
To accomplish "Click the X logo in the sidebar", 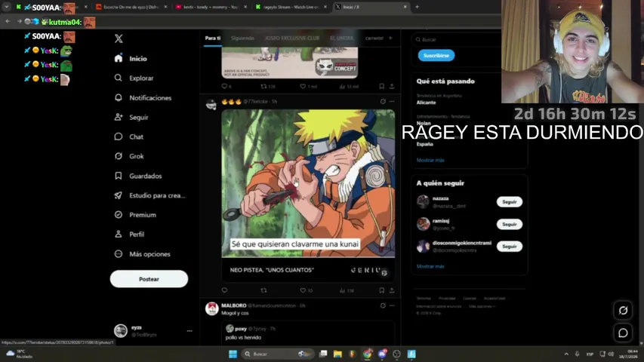I will pyautogui.click(x=119, y=38).
